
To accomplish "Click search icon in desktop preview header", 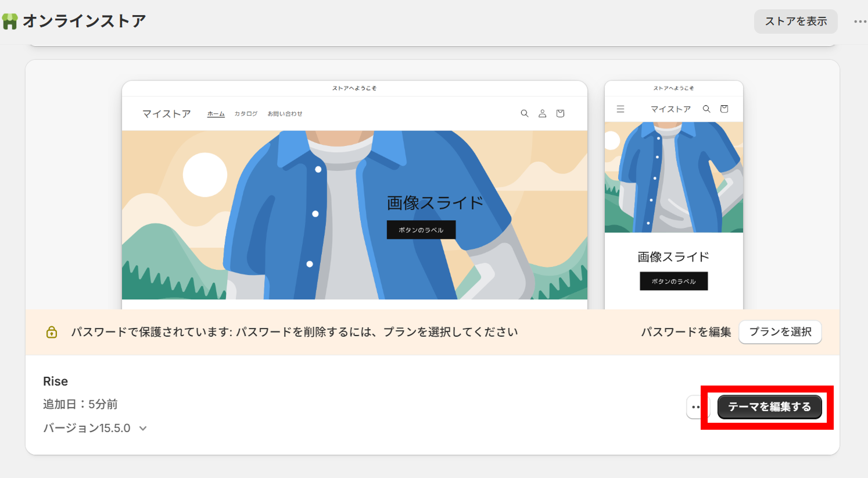I will click(x=525, y=113).
